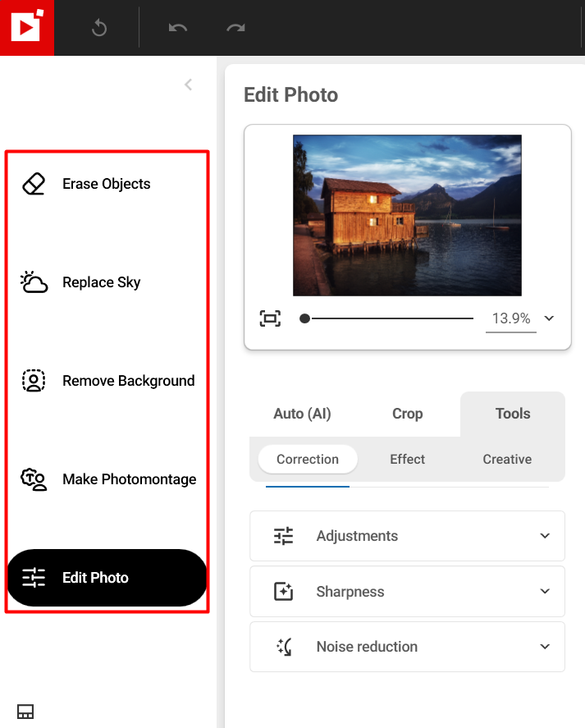Open the Make Photomontage tool
585x728 pixels.
129,479
